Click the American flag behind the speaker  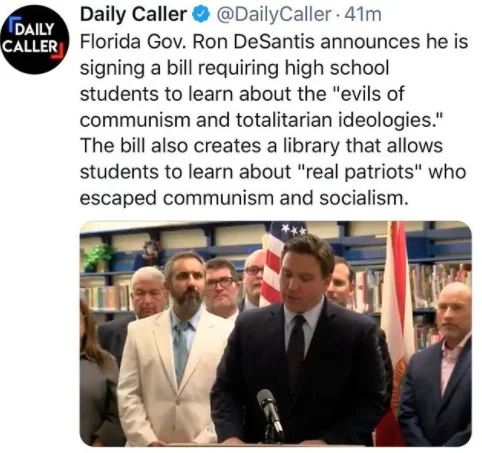[x=278, y=262]
